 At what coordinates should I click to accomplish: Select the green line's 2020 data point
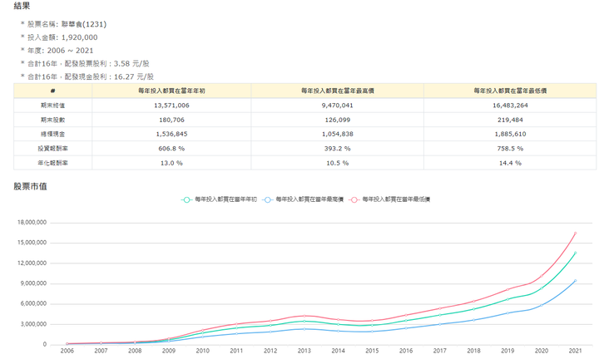click(542, 288)
